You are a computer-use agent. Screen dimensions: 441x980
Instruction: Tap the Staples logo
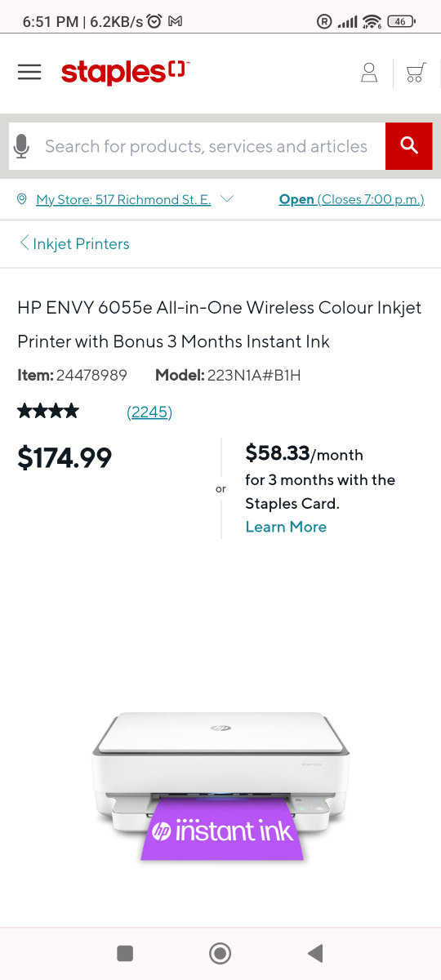pyautogui.click(x=125, y=72)
